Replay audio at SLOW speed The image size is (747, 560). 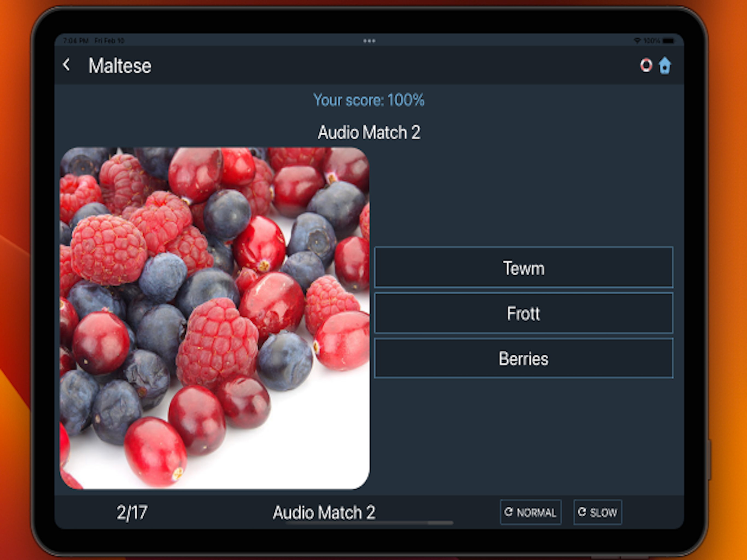(x=597, y=512)
